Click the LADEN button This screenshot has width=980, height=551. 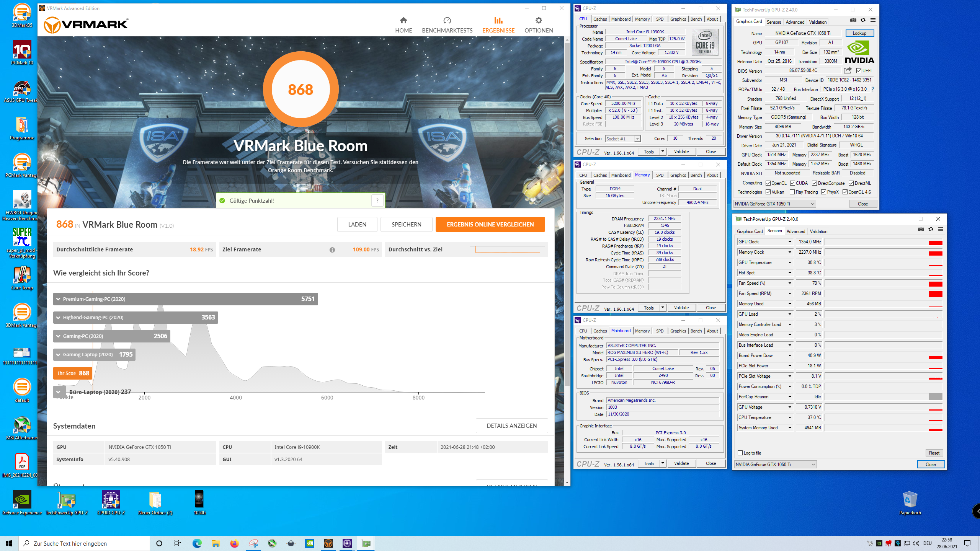pos(357,225)
